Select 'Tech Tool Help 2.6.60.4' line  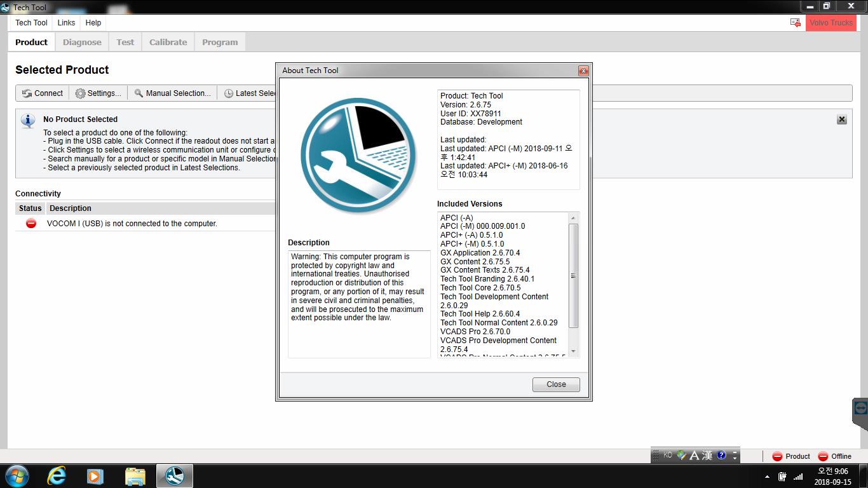click(480, 314)
